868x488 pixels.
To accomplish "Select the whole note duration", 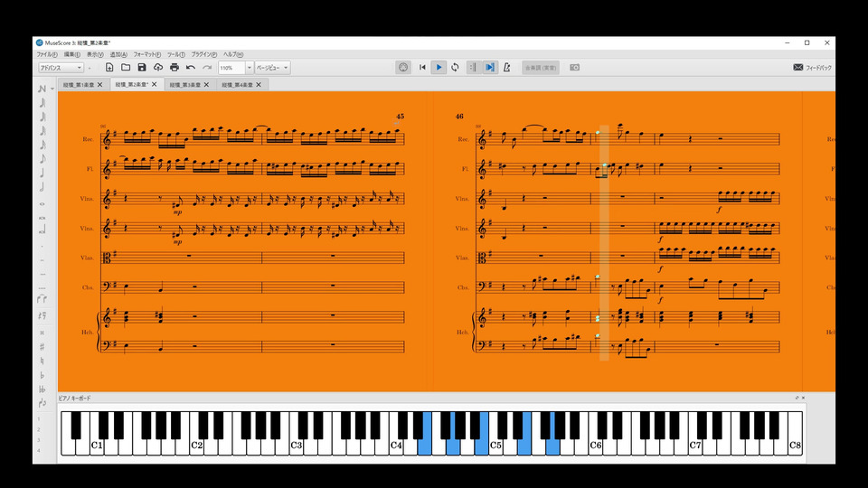I will [x=42, y=203].
